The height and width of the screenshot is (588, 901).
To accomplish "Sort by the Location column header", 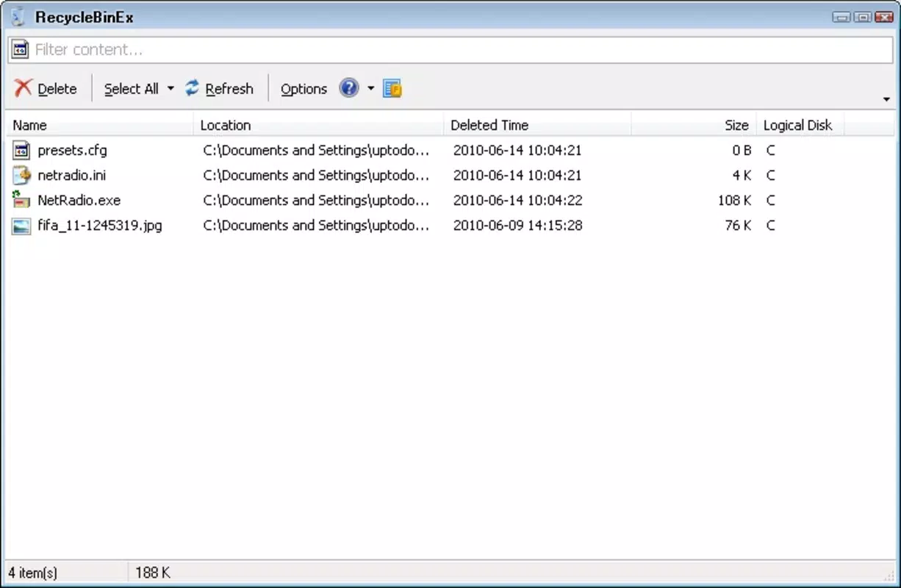I will click(x=319, y=125).
